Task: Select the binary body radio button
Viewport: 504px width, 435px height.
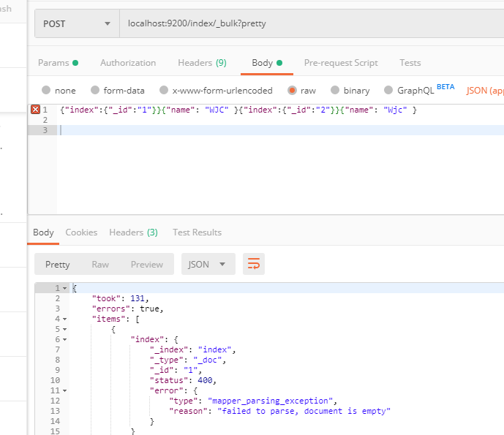Action: 335,90
